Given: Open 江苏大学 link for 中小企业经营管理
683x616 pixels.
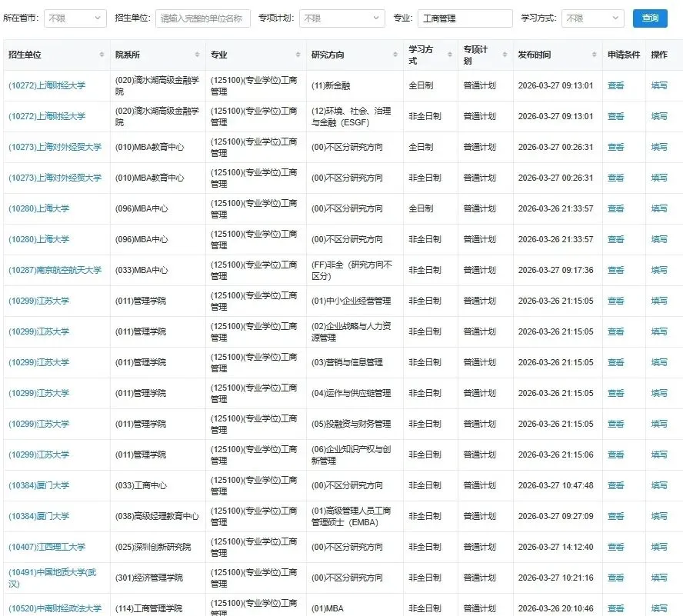Looking at the screenshot, I should click(38, 301).
